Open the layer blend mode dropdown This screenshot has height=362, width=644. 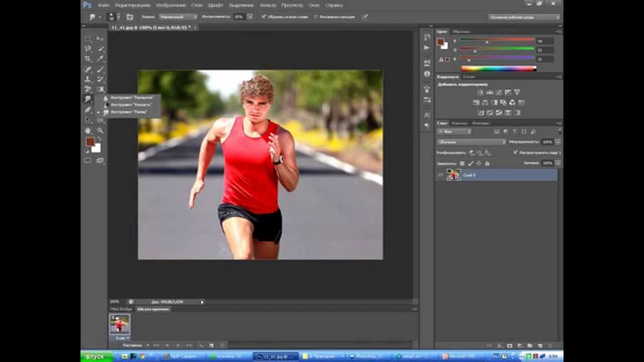[471, 142]
